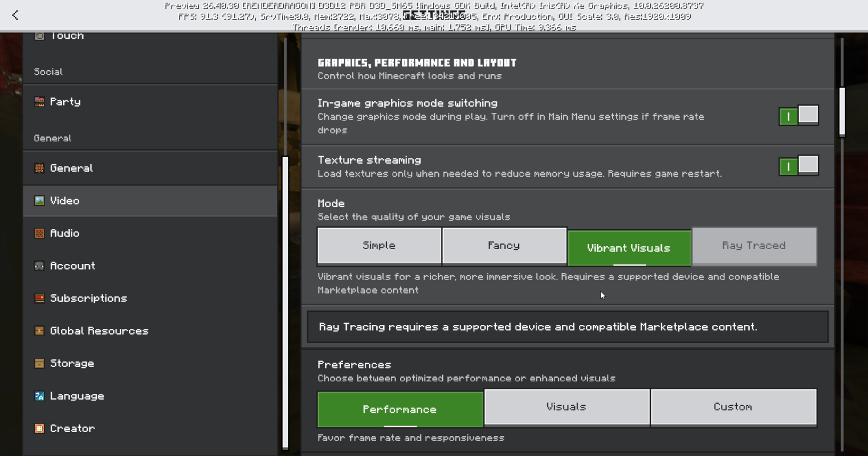Viewport: 868px width, 456px height.
Task: Open the Storage settings section
Action: (150, 363)
